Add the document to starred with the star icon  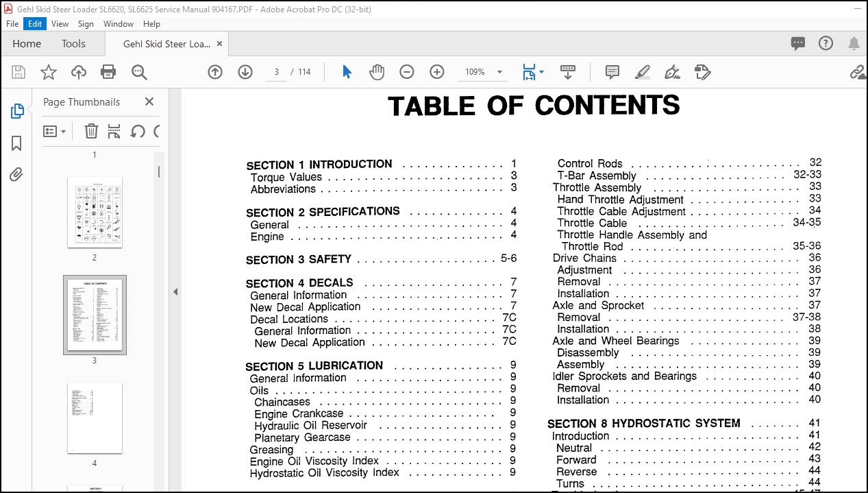pyautogui.click(x=49, y=72)
